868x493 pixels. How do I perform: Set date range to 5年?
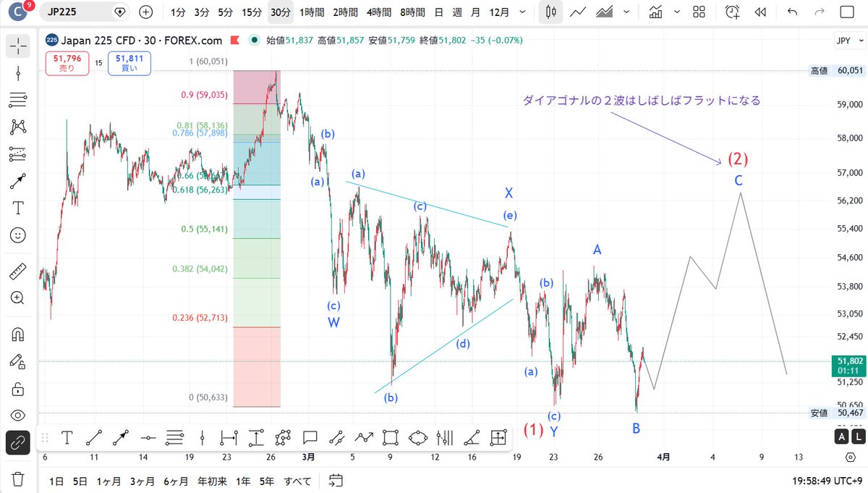coord(267,481)
